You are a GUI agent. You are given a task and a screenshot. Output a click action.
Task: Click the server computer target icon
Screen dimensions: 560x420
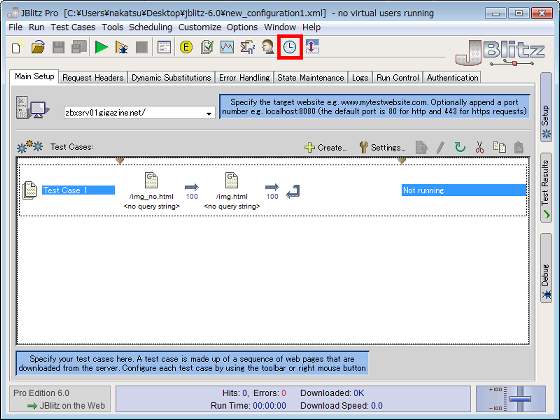point(33,107)
